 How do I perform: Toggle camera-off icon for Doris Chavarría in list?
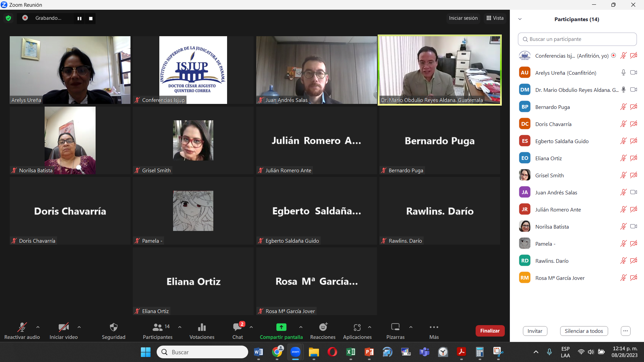click(x=634, y=124)
